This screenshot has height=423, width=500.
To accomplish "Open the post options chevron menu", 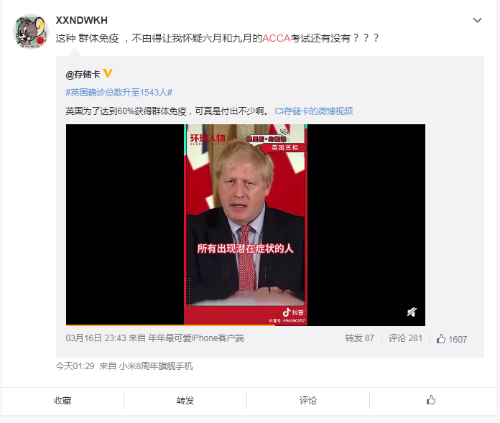I will coord(477,20).
